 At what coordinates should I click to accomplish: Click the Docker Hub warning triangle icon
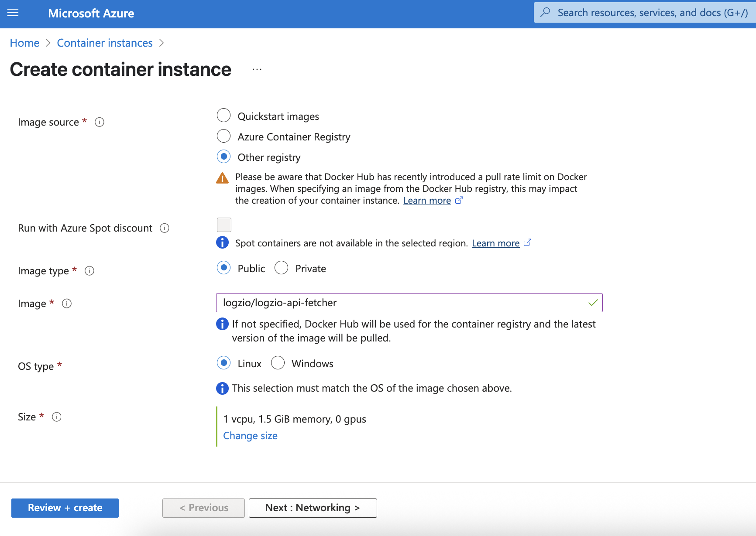223,178
